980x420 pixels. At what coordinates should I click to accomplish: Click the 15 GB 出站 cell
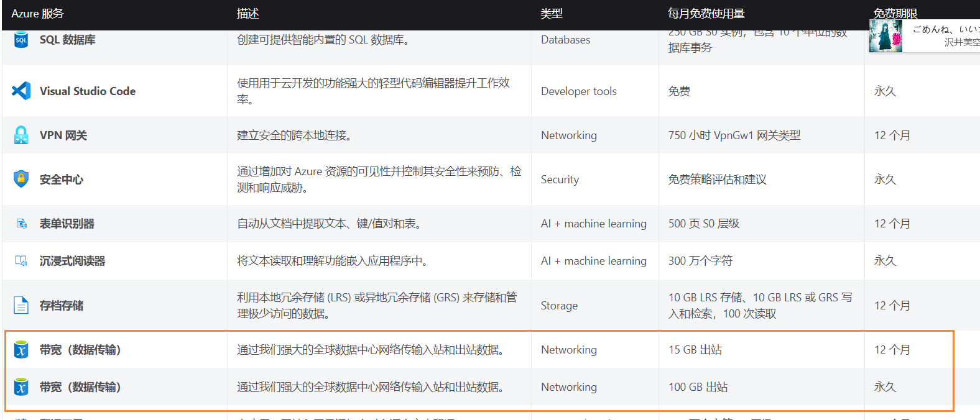tap(695, 350)
